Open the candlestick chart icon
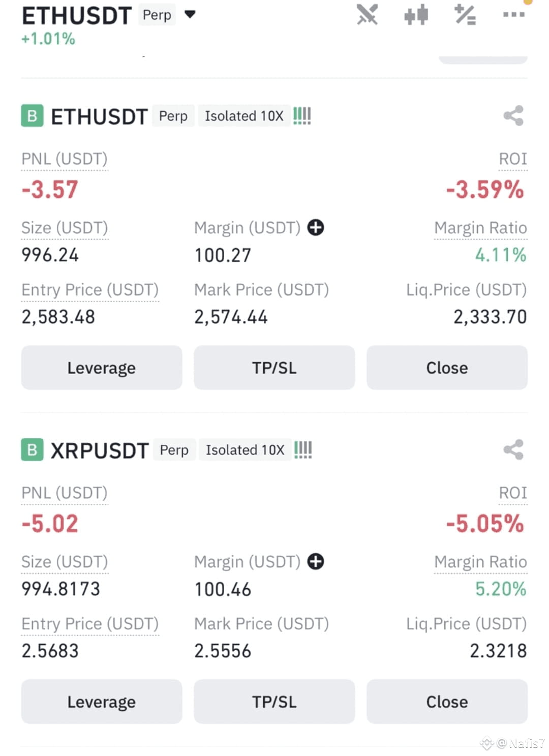549x756 pixels. pos(416,15)
